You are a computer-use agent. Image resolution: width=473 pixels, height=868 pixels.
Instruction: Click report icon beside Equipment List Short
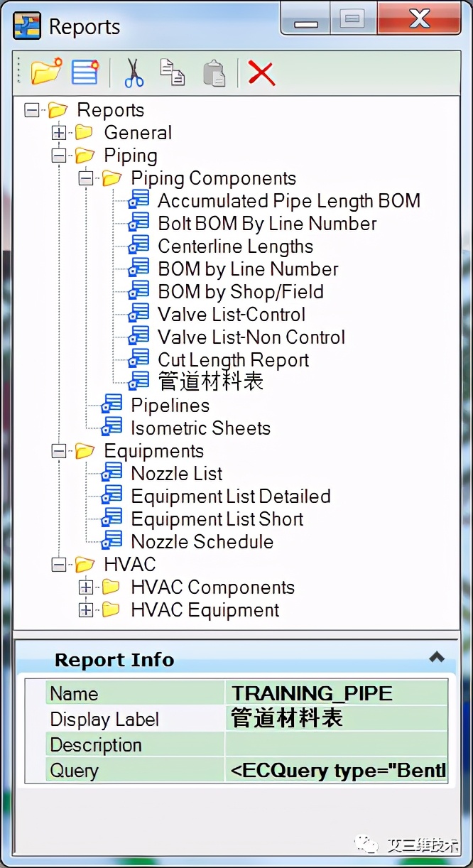point(112,519)
